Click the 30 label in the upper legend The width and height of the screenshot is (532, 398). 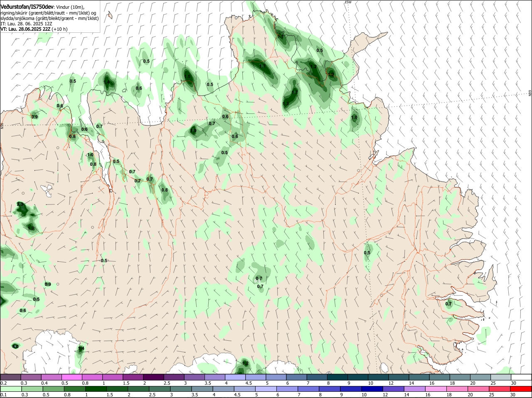click(x=514, y=383)
